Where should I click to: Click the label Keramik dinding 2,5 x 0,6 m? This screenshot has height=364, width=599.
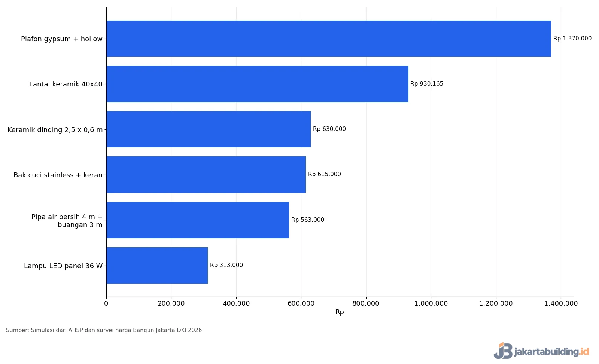tap(55, 130)
